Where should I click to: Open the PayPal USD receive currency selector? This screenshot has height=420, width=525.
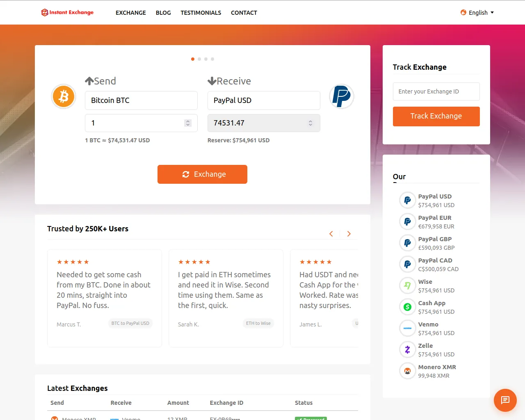click(264, 100)
